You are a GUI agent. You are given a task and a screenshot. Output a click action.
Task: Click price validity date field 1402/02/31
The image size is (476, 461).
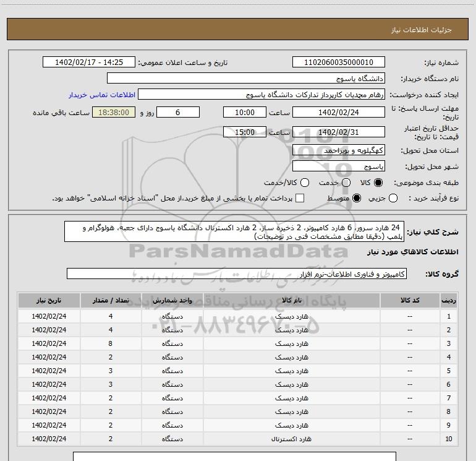(x=339, y=132)
